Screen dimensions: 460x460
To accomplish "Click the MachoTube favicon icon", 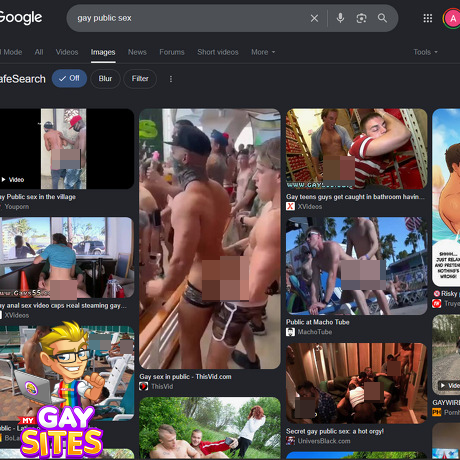I will 290,332.
